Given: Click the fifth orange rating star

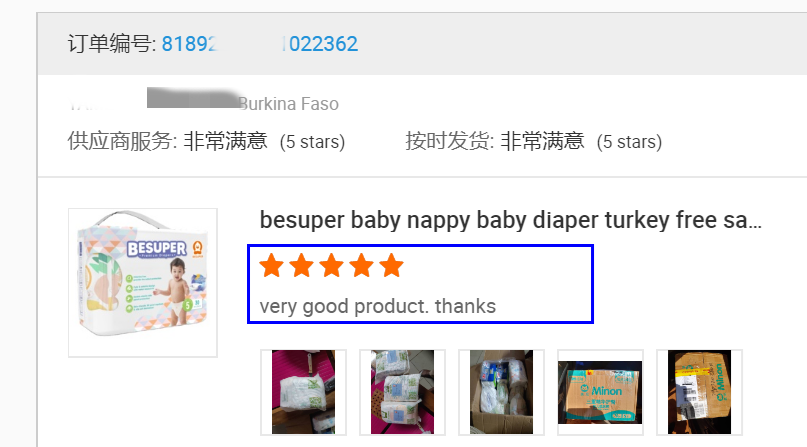Looking at the screenshot, I should [392, 265].
